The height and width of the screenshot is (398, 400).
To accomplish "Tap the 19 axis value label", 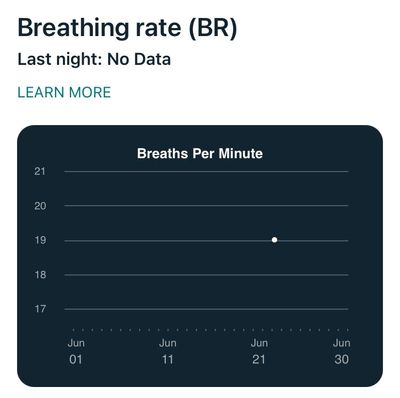I will 40,240.
